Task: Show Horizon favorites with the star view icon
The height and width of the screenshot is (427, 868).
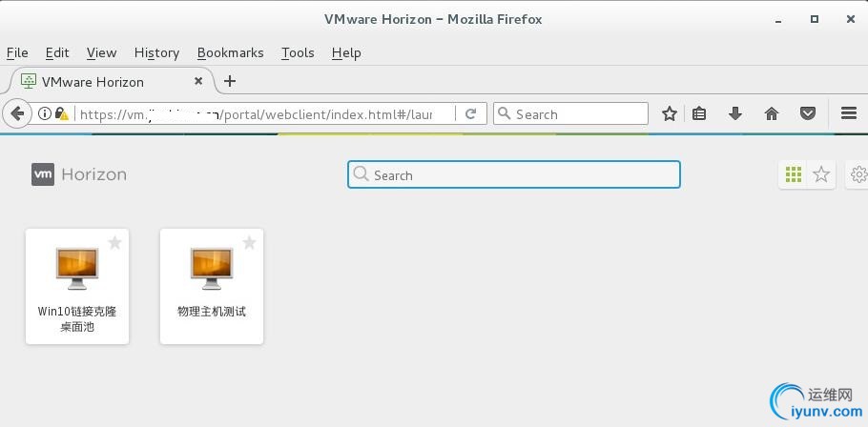Action: [x=821, y=174]
